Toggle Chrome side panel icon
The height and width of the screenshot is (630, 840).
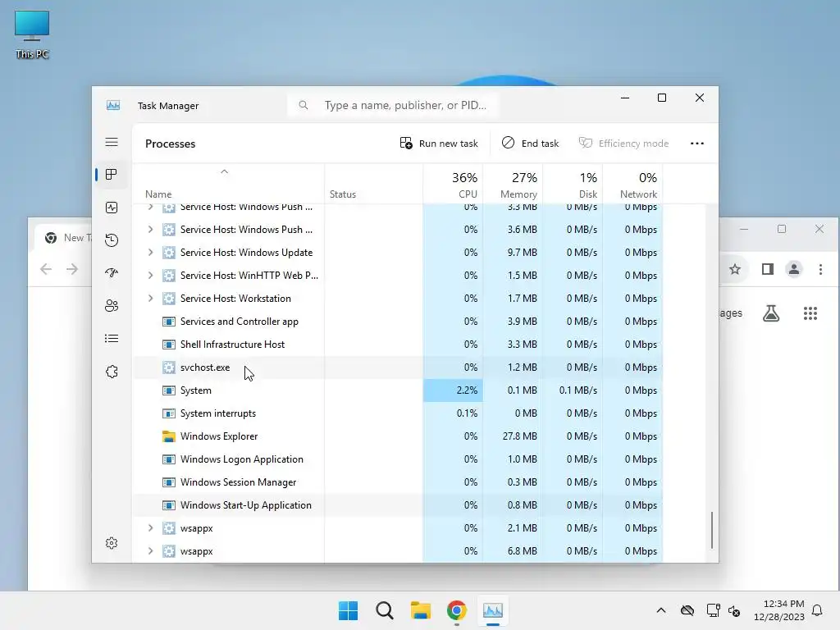(x=768, y=269)
